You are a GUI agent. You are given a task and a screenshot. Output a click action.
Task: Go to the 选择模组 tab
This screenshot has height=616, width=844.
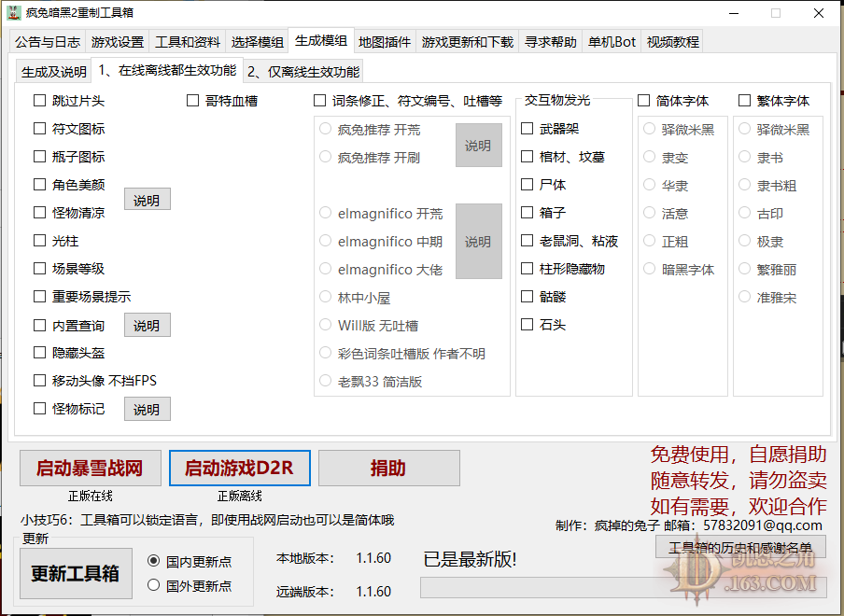[x=258, y=42]
